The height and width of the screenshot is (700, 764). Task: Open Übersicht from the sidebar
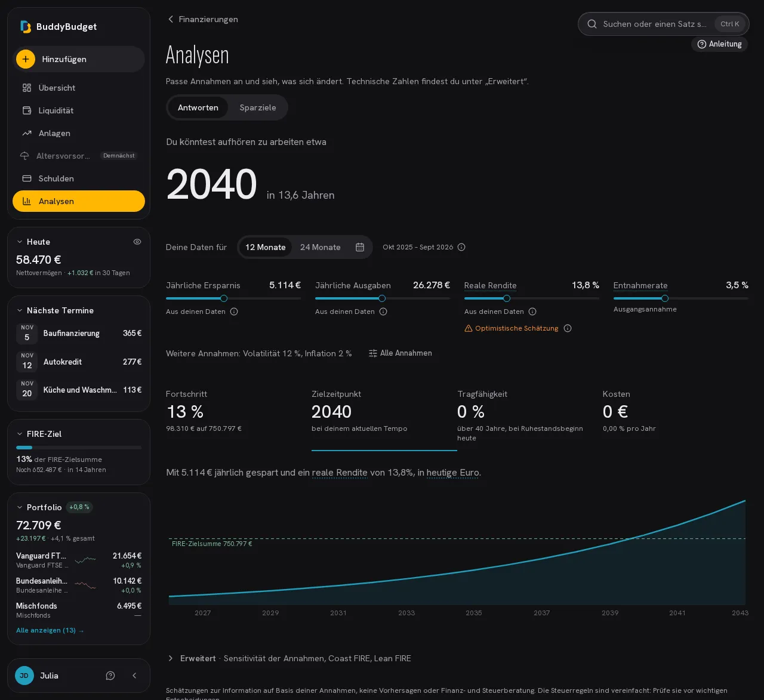[x=79, y=88]
